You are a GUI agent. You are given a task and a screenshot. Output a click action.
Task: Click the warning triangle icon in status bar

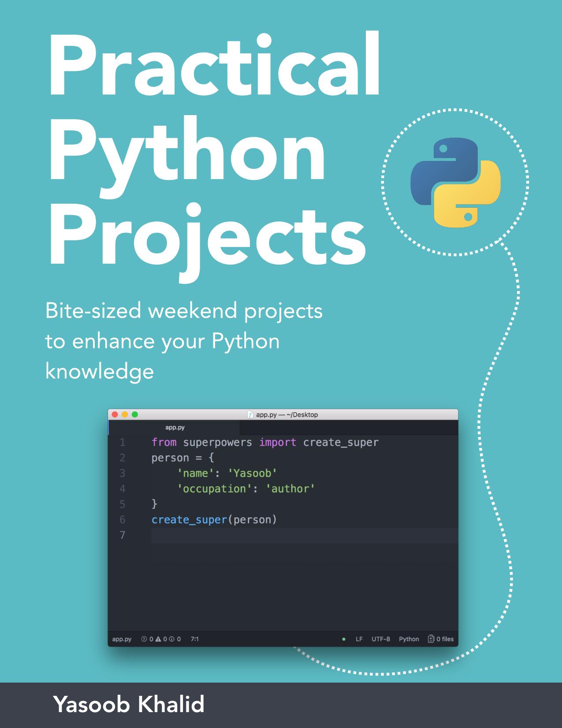point(158,639)
